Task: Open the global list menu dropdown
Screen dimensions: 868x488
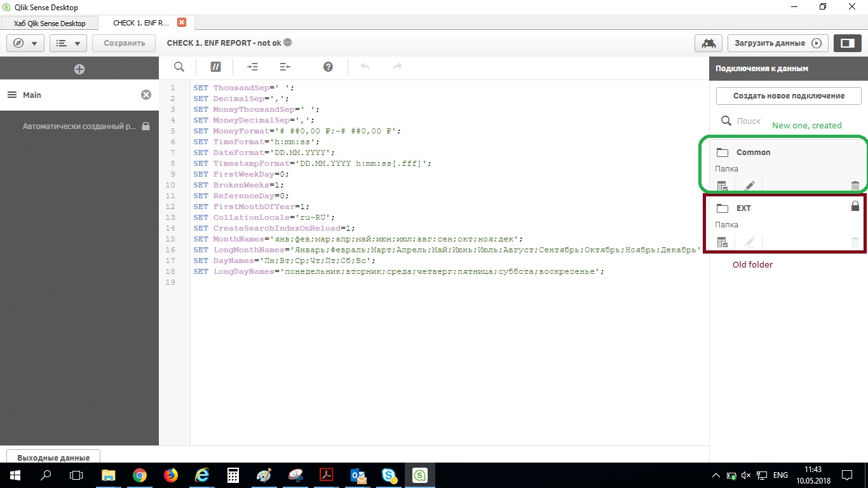Action: 68,43
